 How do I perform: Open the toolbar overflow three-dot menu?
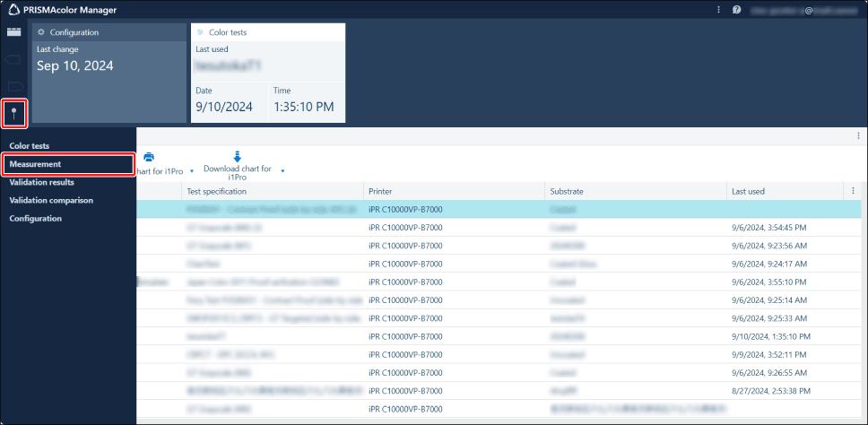[x=858, y=136]
